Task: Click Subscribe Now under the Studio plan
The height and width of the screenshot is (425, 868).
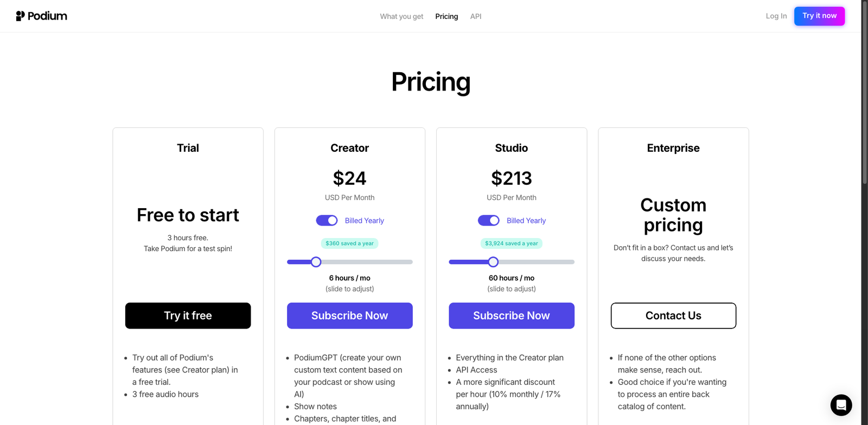Action: click(511, 315)
